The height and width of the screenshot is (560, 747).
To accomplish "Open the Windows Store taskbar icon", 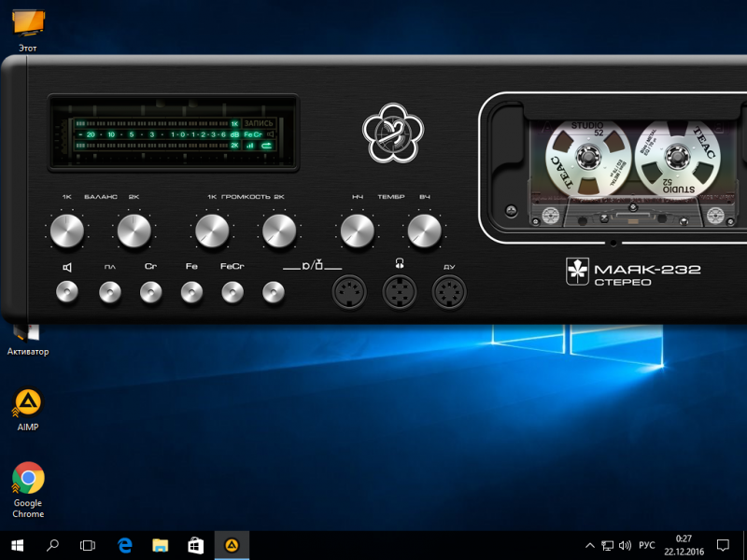I will (x=196, y=545).
